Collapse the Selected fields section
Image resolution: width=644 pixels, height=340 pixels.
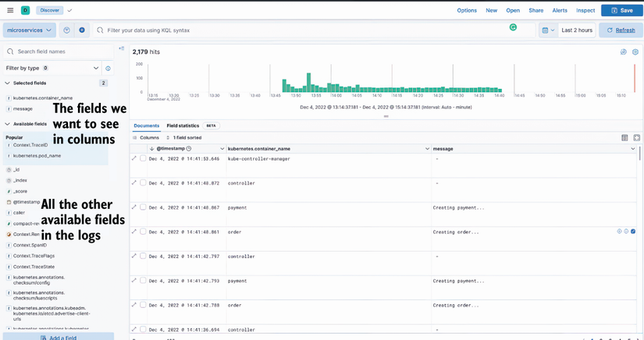[x=7, y=83]
